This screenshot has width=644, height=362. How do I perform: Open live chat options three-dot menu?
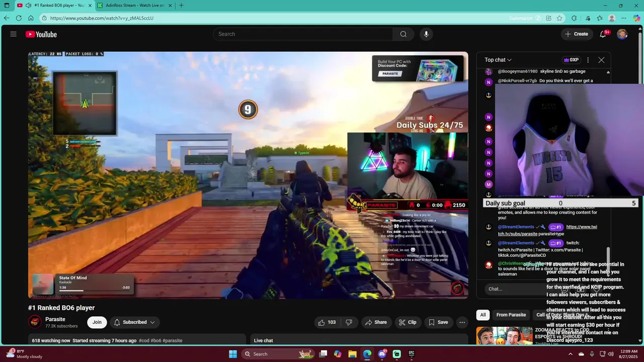click(x=588, y=60)
